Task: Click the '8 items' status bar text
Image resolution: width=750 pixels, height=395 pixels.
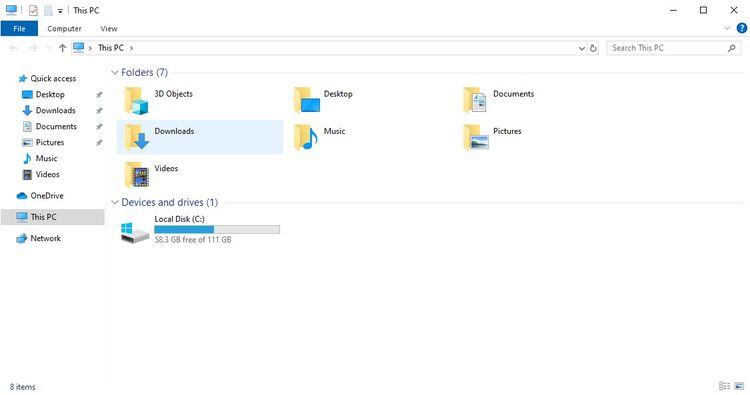Action: [x=22, y=387]
